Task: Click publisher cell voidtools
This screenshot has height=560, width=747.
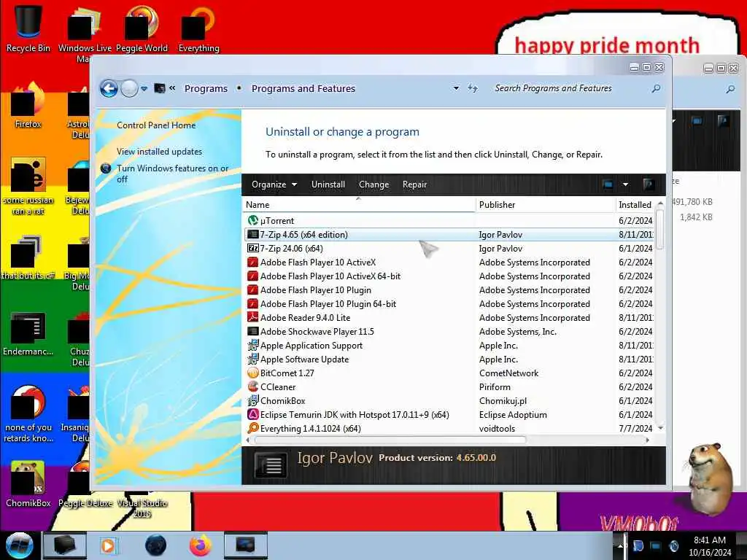Action: coord(497,429)
